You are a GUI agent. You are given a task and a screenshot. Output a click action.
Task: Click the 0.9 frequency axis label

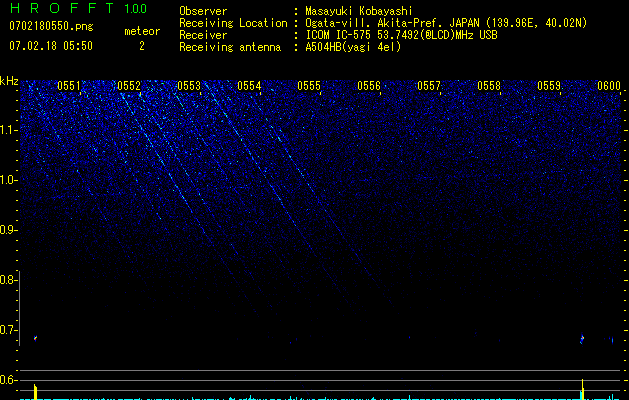tap(7, 230)
